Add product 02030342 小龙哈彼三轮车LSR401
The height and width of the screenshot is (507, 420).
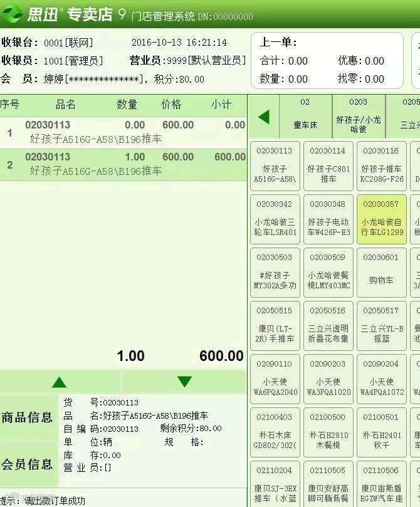(x=275, y=219)
